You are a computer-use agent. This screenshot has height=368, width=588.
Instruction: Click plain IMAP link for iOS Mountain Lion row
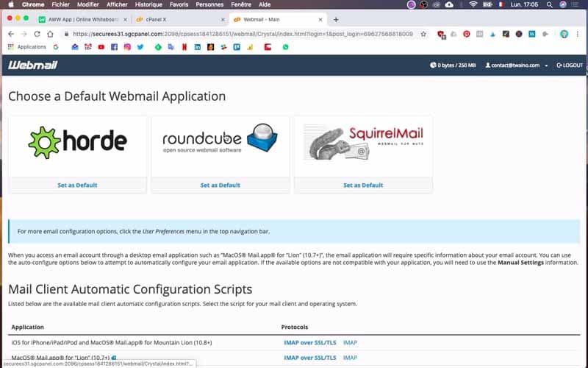tap(351, 342)
